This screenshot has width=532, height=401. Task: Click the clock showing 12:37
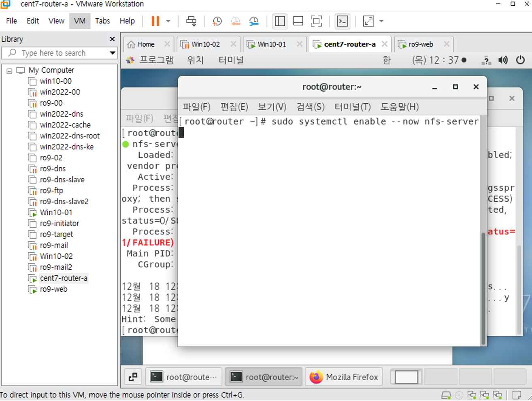439,60
